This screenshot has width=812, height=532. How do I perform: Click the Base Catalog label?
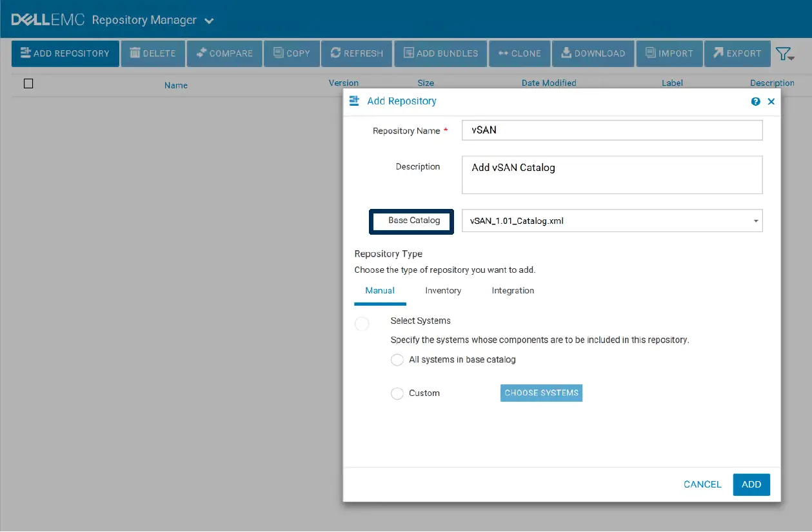pos(414,221)
